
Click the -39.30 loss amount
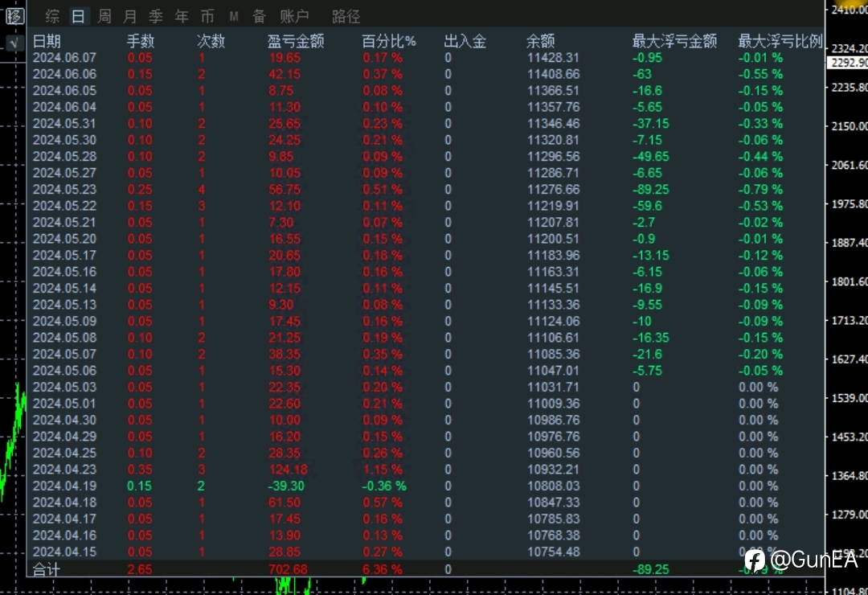coord(286,486)
